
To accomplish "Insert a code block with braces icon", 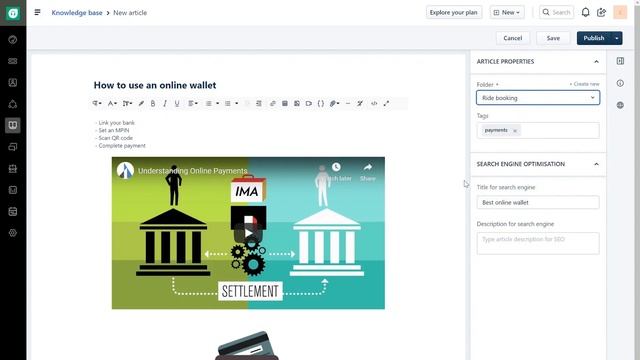I will click(321, 104).
